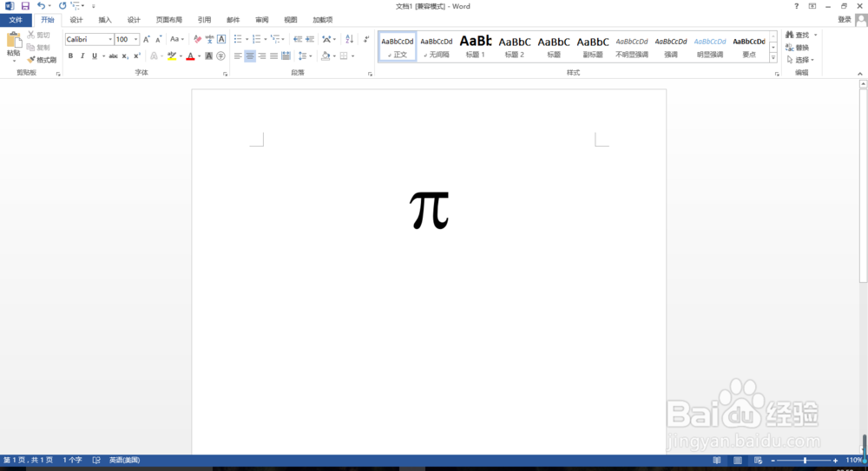The image size is (868, 471).
Task: Paste clipboard contents with 粘贴
Action: click(x=13, y=45)
